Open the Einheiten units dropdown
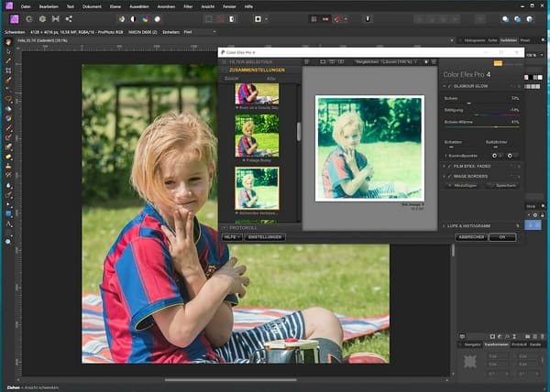 pyautogui.click(x=200, y=32)
